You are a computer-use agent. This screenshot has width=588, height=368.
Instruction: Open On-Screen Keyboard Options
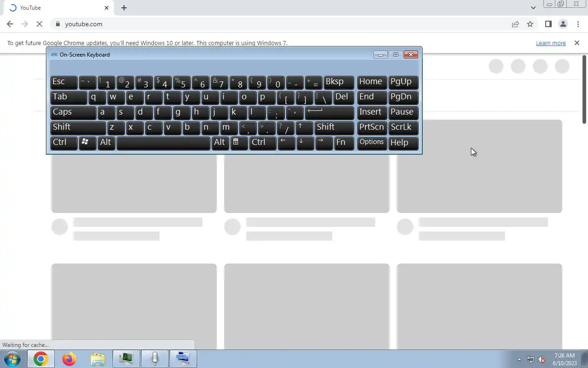click(372, 143)
